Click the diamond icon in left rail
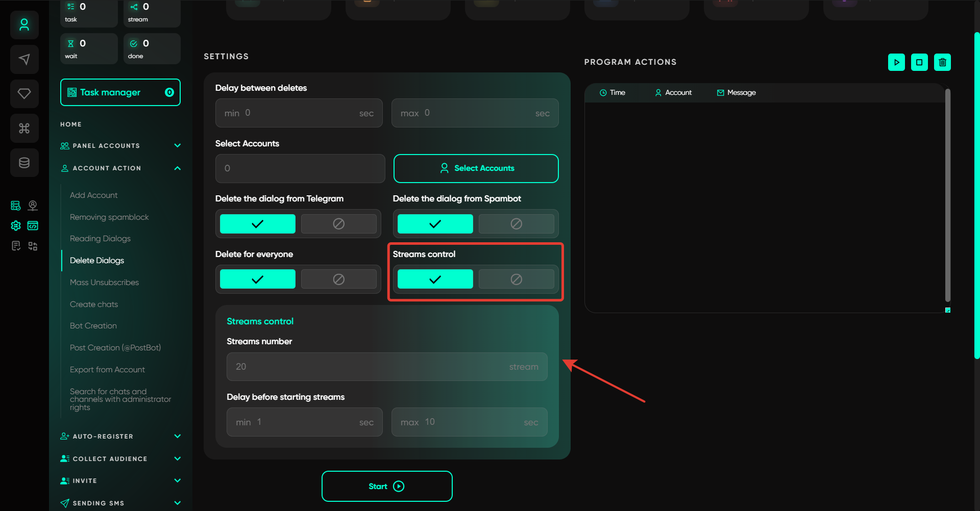 [24, 94]
